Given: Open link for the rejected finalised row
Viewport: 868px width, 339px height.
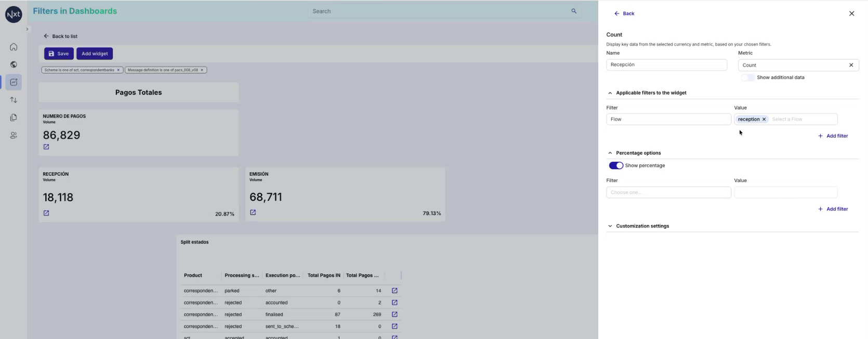Looking at the screenshot, I should (394, 315).
